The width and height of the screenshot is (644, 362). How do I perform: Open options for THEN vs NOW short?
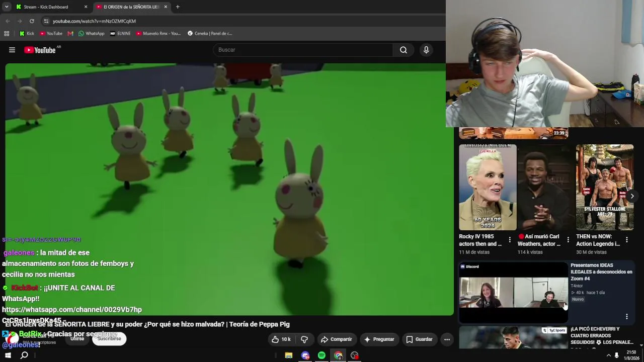point(627,240)
